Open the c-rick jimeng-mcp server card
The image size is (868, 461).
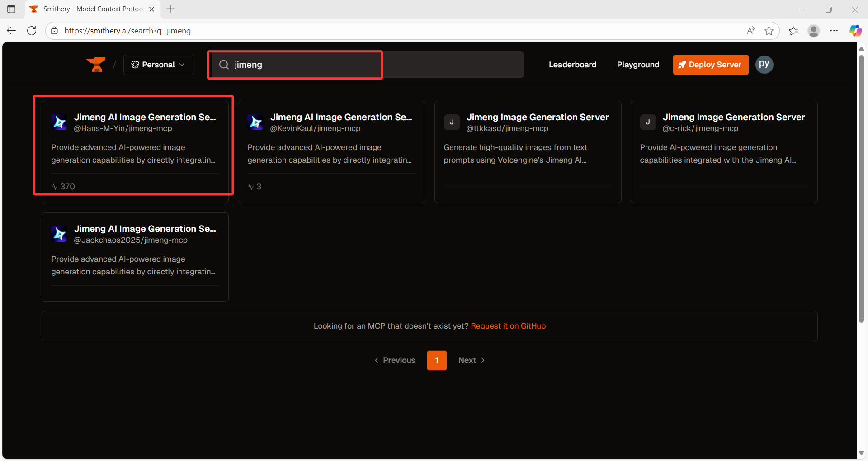point(724,152)
